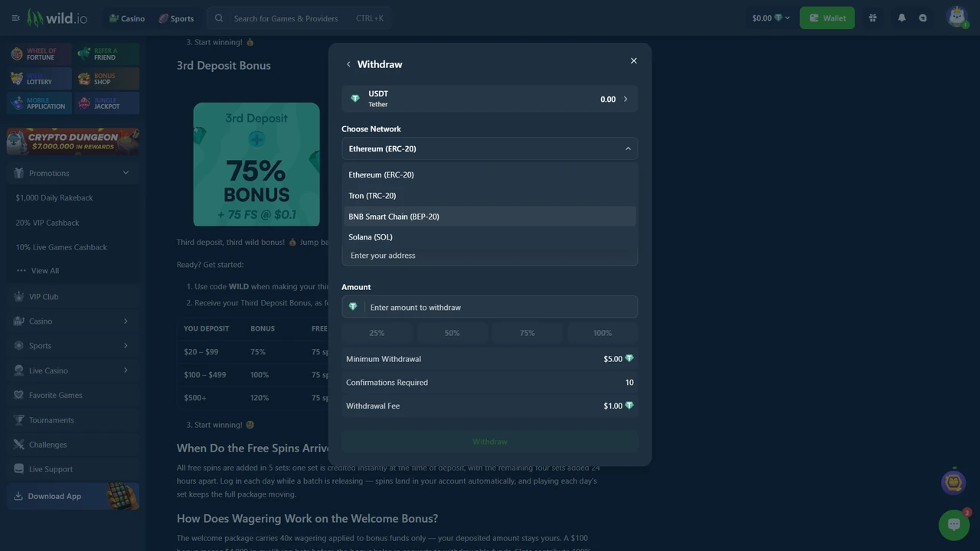The width and height of the screenshot is (980, 551).
Task: Expand the Sports sidebar section
Action: point(73,346)
